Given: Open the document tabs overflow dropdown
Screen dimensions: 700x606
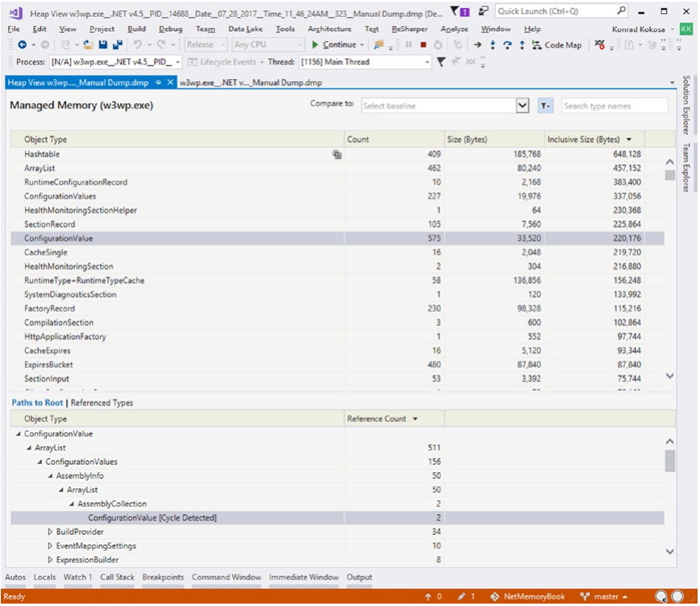Looking at the screenshot, I should click(x=673, y=82).
